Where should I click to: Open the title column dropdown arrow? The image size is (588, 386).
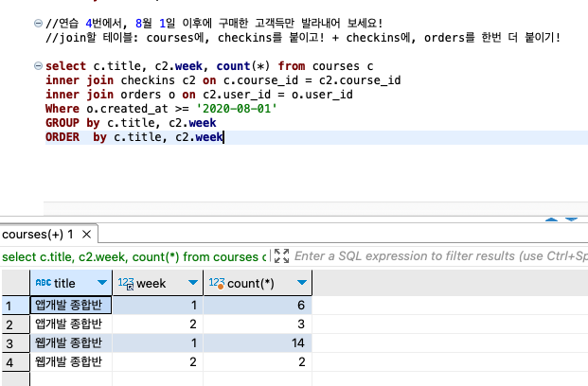point(102,283)
